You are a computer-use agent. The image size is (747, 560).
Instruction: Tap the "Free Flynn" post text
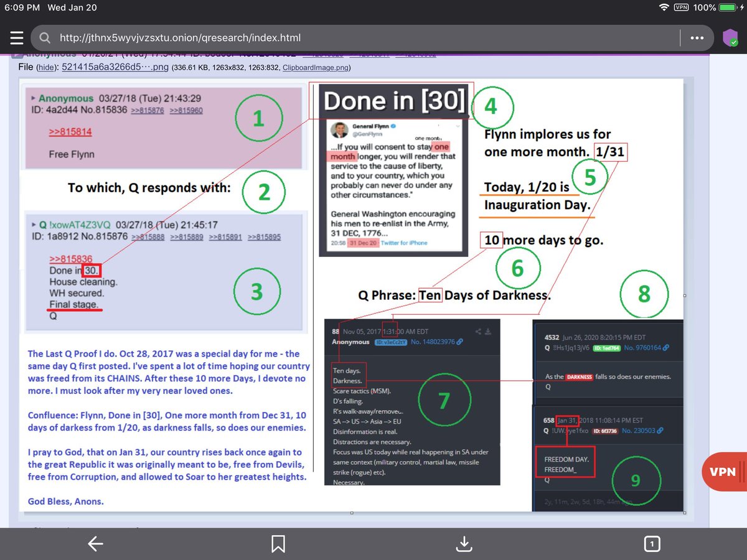pos(72,154)
